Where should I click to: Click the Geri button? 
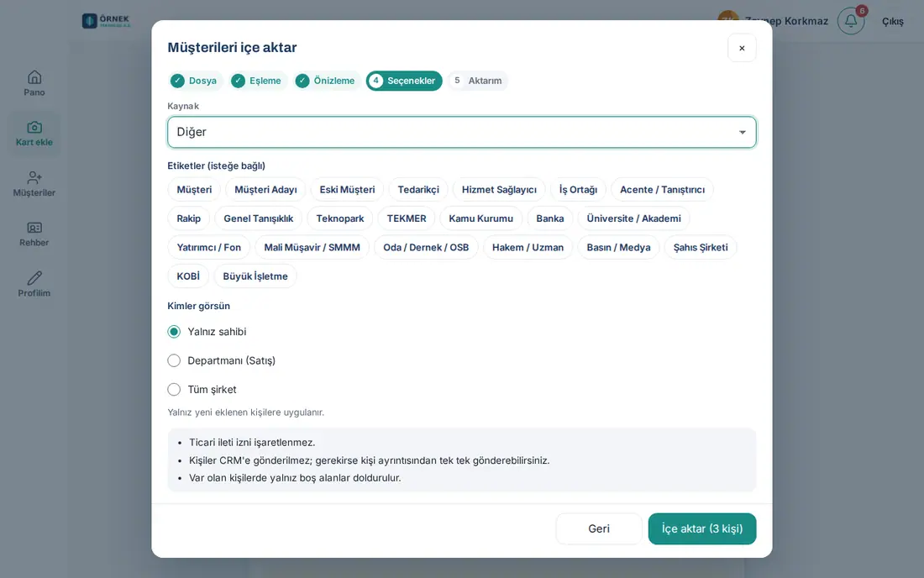click(599, 528)
